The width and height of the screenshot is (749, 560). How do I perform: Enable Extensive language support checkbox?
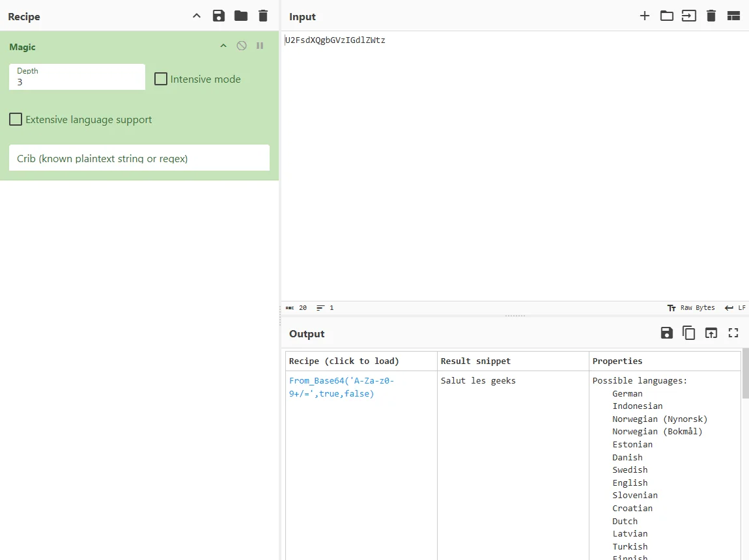pyautogui.click(x=16, y=119)
